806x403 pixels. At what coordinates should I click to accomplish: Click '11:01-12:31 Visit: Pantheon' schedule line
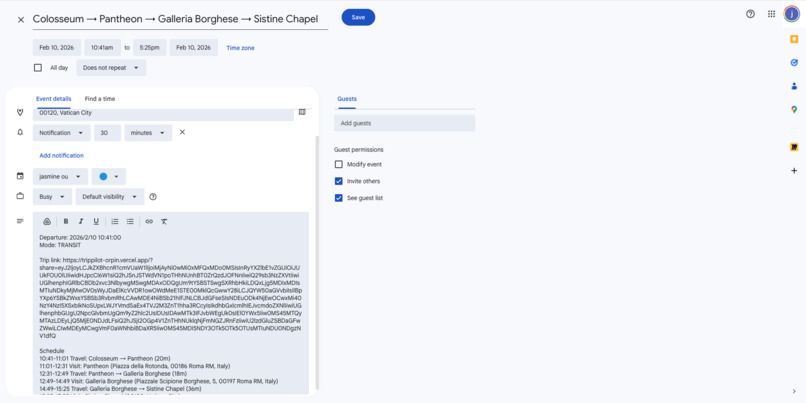coord(135,366)
